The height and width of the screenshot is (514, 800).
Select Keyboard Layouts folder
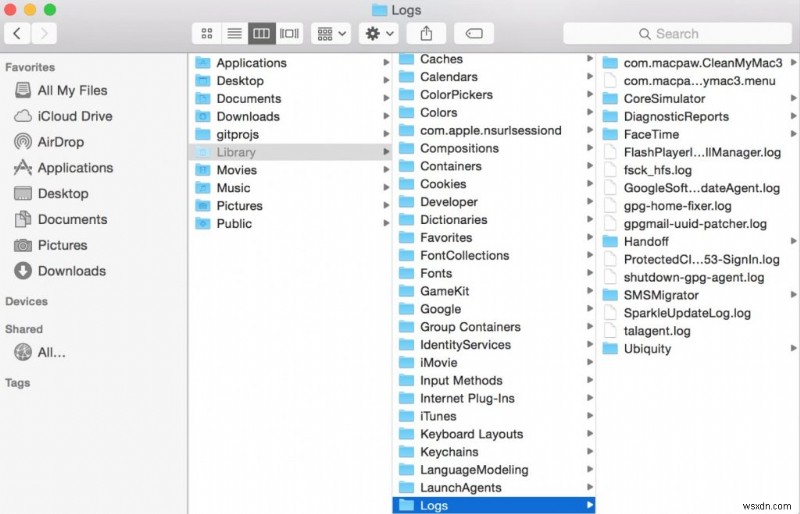pos(494,434)
